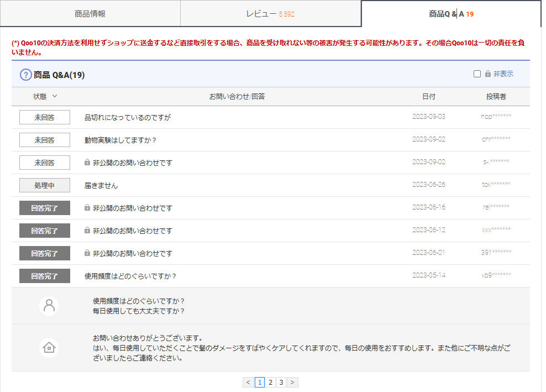The width and height of the screenshot is (546, 392).
Task: Go to page 2 of Q&A
Action: tap(270, 382)
